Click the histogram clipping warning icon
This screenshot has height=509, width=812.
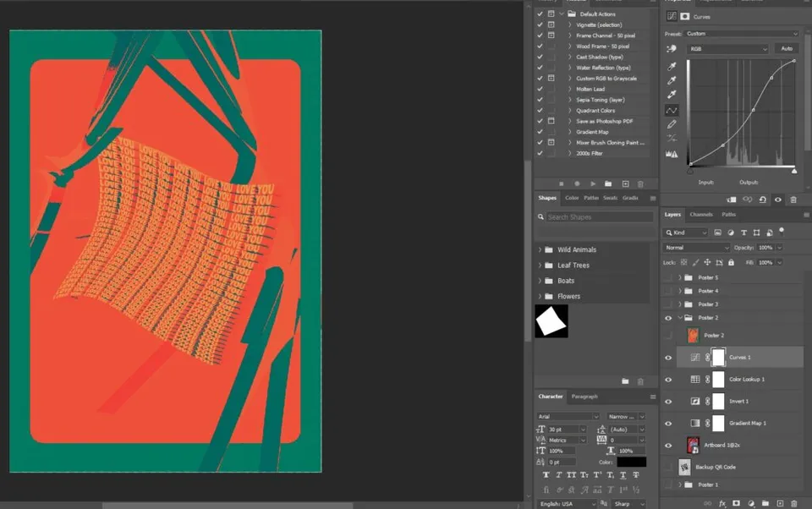click(672, 154)
